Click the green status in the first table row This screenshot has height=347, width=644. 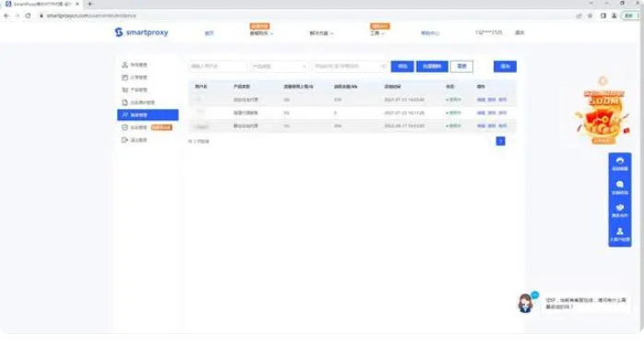453,100
